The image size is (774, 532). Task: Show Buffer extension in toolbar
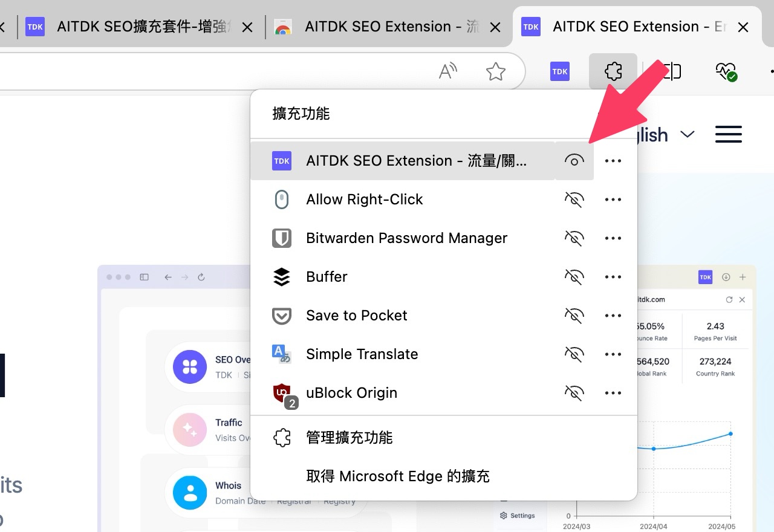click(574, 277)
